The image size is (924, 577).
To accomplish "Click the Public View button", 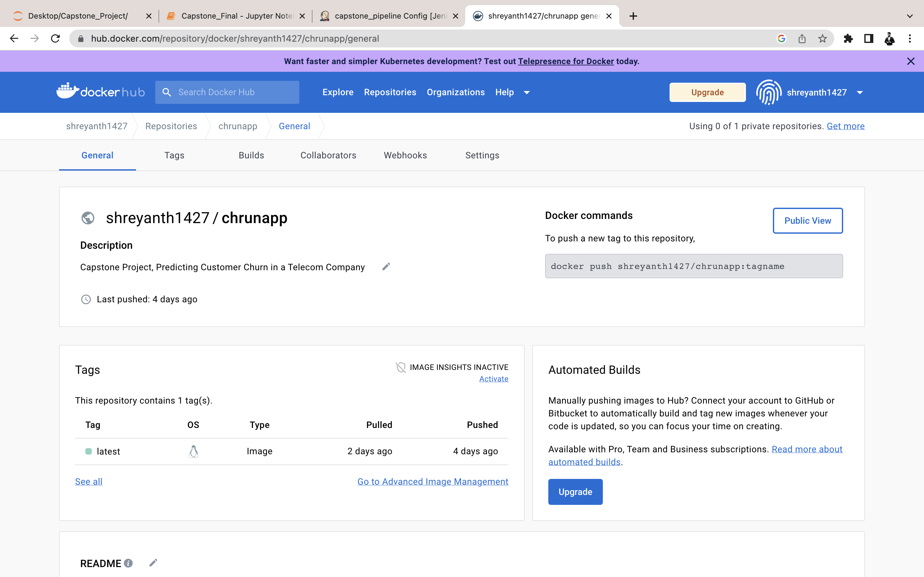I will point(807,221).
